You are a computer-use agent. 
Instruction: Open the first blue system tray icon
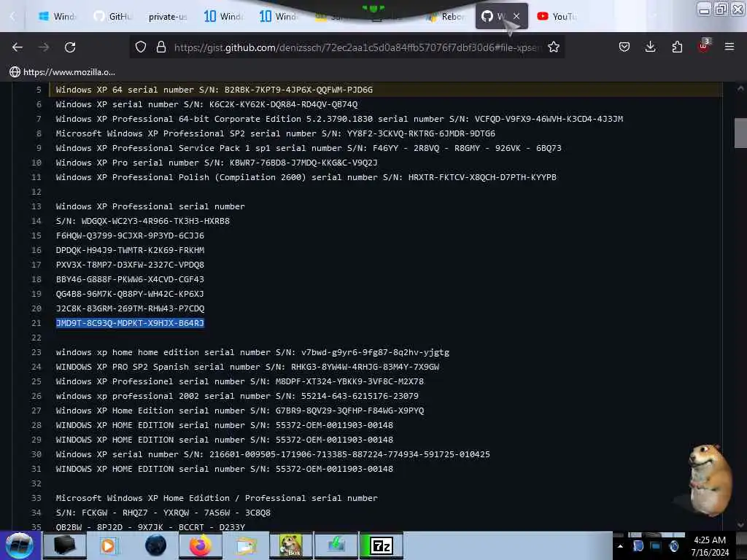638,546
